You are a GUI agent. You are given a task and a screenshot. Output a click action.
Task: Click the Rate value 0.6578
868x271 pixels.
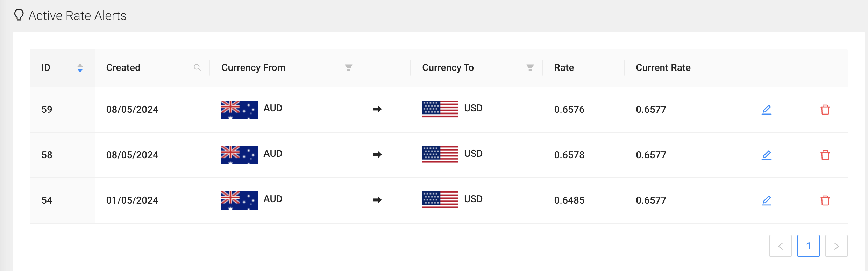tap(569, 155)
